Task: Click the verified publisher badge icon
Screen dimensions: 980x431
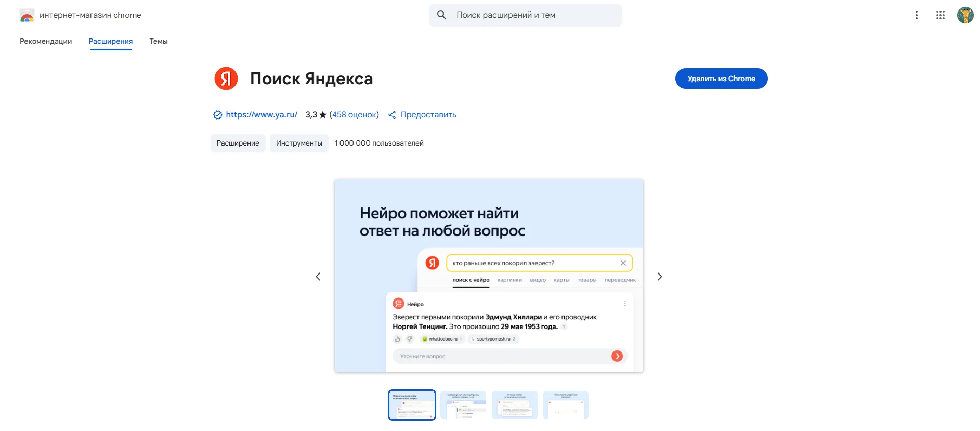Action: click(x=218, y=115)
